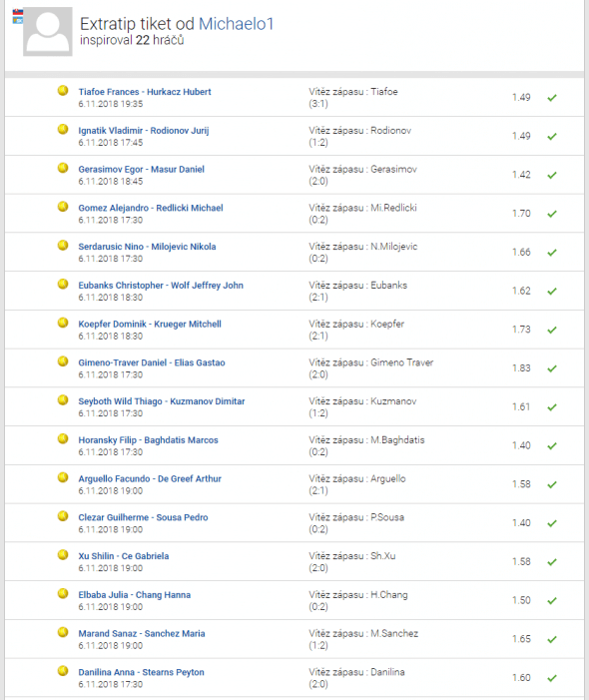Open Serdarusic Nino - Milojevic Nikola match
The image size is (589, 700).
148,247
